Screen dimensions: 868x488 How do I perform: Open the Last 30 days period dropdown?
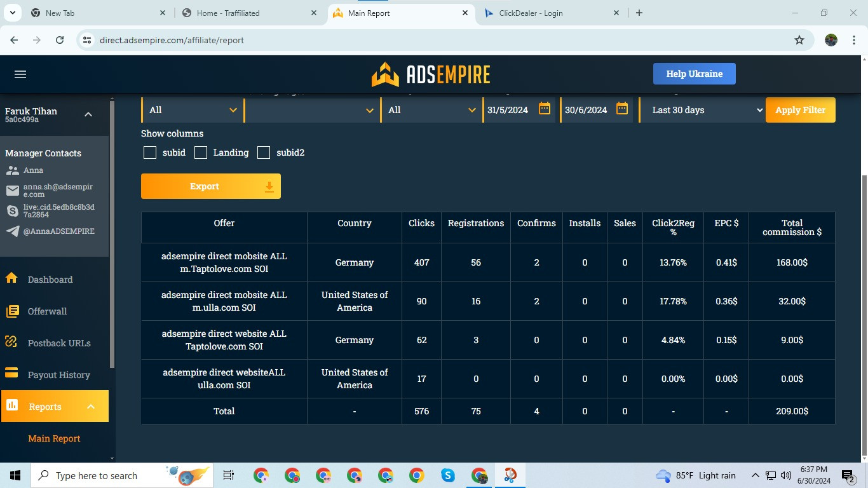pyautogui.click(x=702, y=110)
